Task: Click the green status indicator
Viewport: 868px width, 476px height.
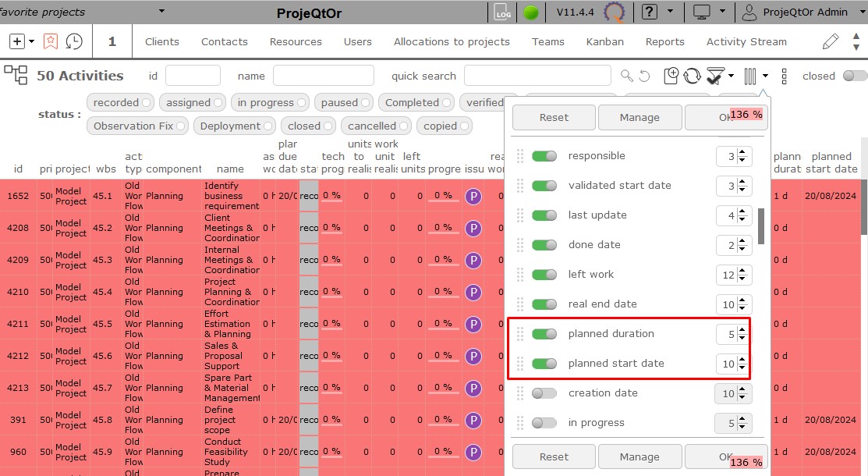Action: (x=531, y=12)
